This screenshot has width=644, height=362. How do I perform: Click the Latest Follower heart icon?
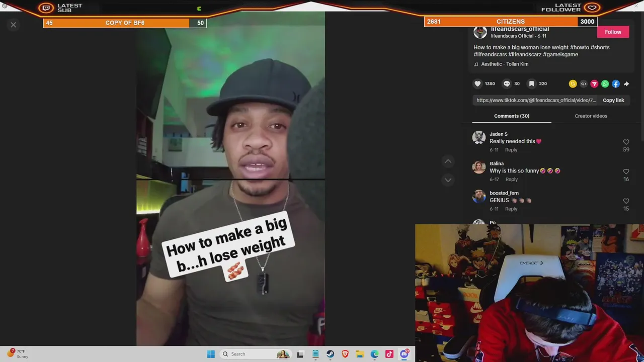(x=592, y=8)
